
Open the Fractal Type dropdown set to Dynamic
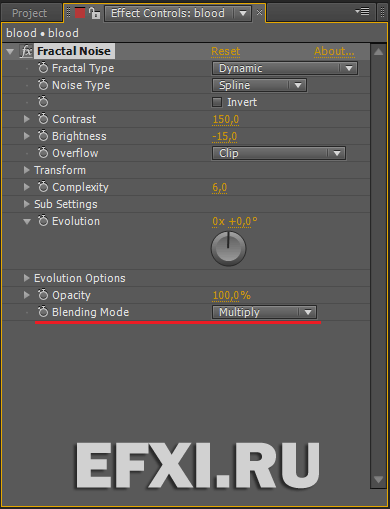[285, 68]
